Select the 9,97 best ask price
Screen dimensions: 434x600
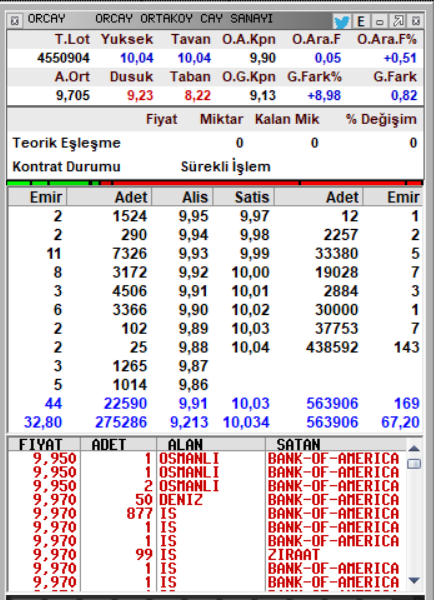point(255,216)
